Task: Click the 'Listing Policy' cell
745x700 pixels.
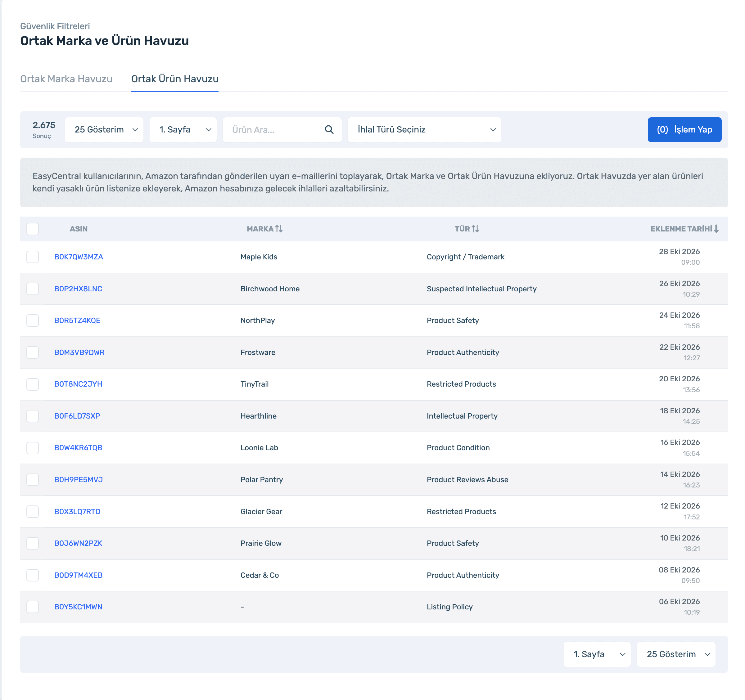Action: (450, 607)
